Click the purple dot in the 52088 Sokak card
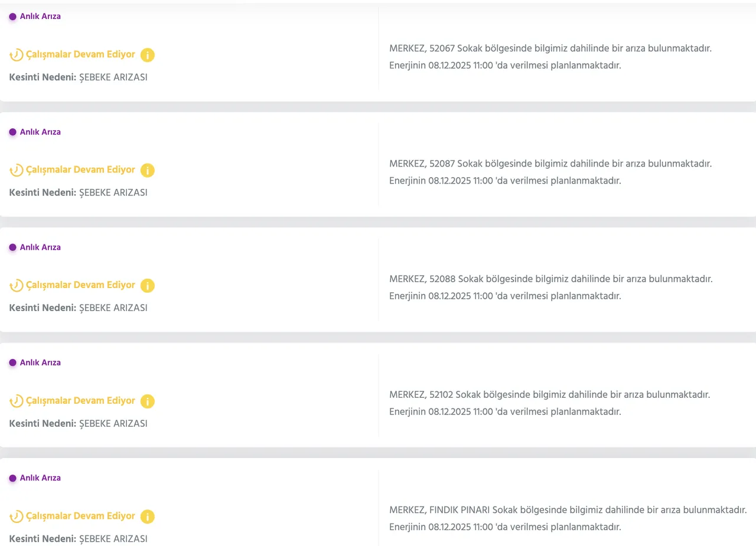Viewport: 756px width, 546px height. click(12, 247)
